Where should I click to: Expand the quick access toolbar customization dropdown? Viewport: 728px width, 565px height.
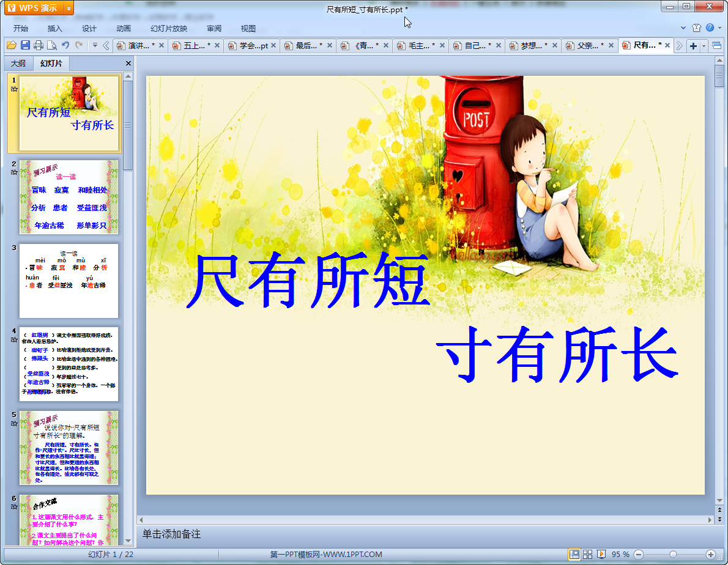(x=95, y=45)
